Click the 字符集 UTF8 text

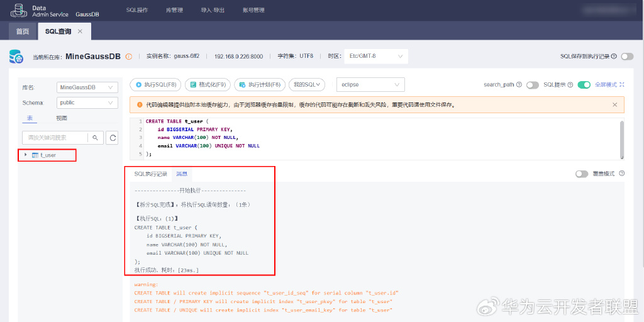[296, 56]
